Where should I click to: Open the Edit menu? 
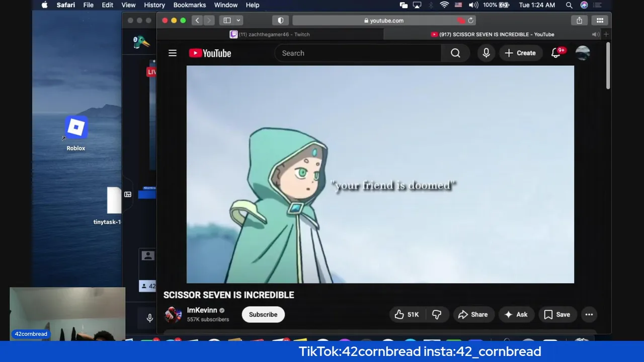pyautogui.click(x=107, y=5)
